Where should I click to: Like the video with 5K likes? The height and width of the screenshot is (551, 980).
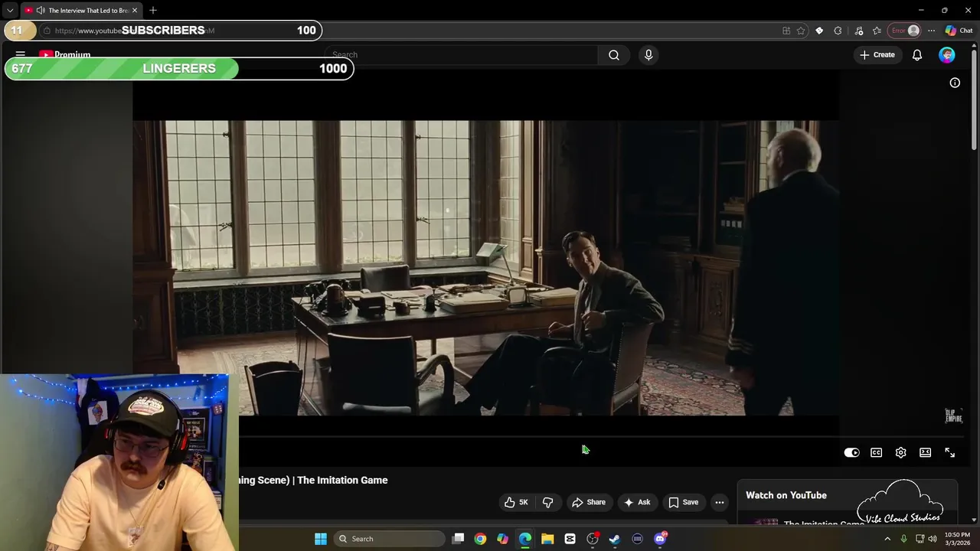(517, 502)
